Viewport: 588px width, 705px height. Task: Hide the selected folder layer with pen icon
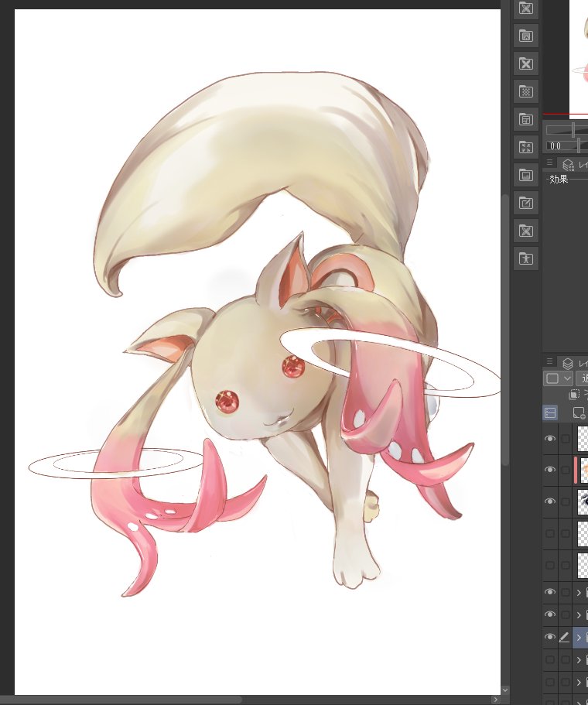coord(550,637)
